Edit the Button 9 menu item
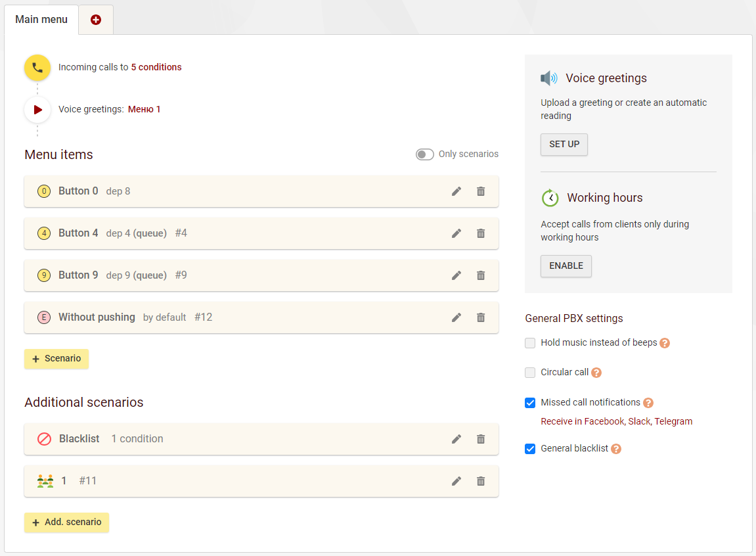The height and width of the screenshot is (556, 756). tap(456, 275)
